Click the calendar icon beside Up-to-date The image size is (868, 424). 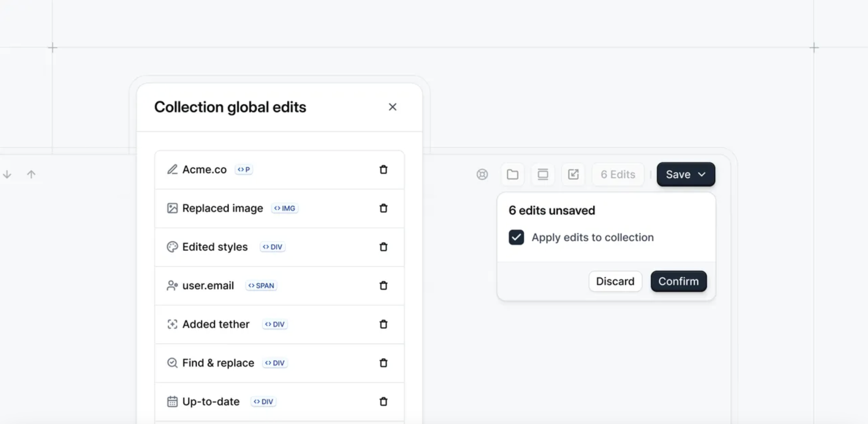172,401
